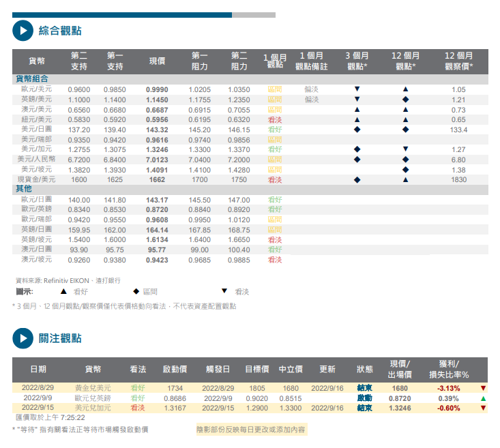500x448 pixels.
Task: Click the down triangle 看淡 legend icon
Action: (x=224, y=291)
